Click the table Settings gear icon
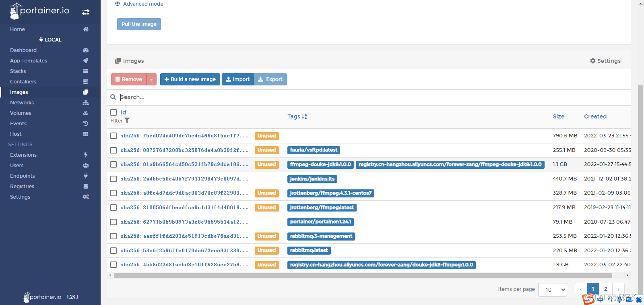Viewport: 644px width, 305px height. point(593,61)
